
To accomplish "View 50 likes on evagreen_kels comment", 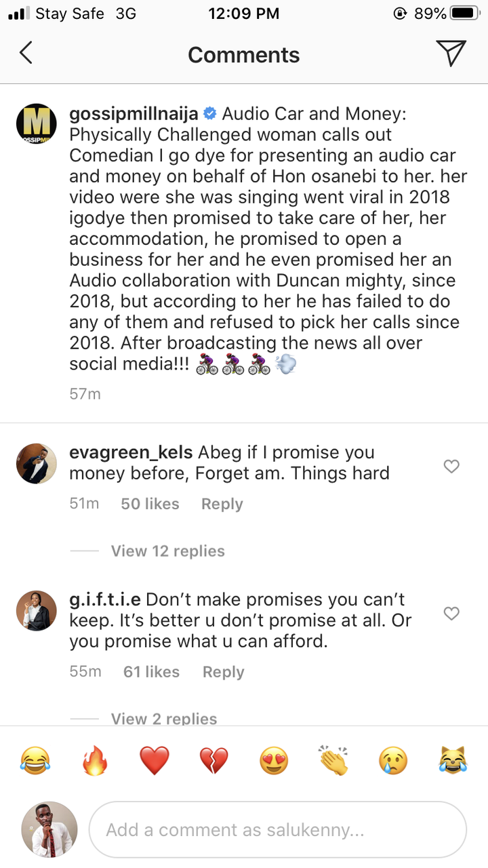I will pos(150,504).
